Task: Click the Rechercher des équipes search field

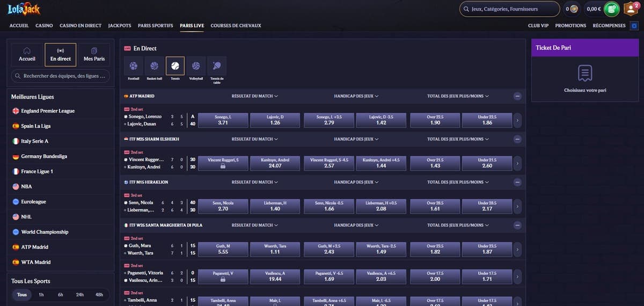Action: point(61,76)
